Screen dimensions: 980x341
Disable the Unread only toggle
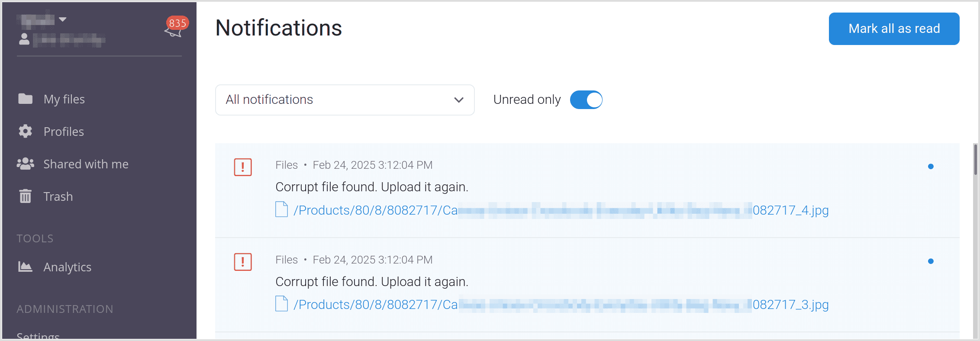pos(586,100)
